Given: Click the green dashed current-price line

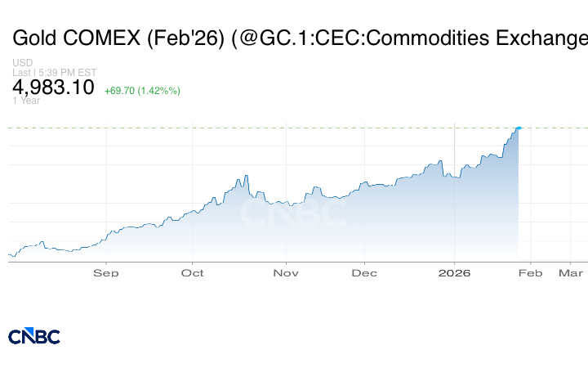Looking at the screenshot, I should click(x=245, y=128).
